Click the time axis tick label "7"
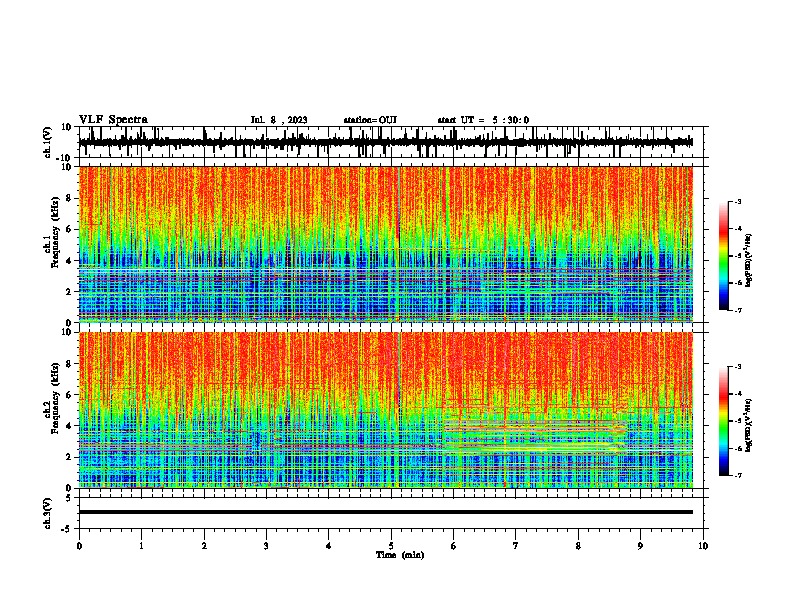The height and width of the screenshot is (612, 792). [516, 546]
